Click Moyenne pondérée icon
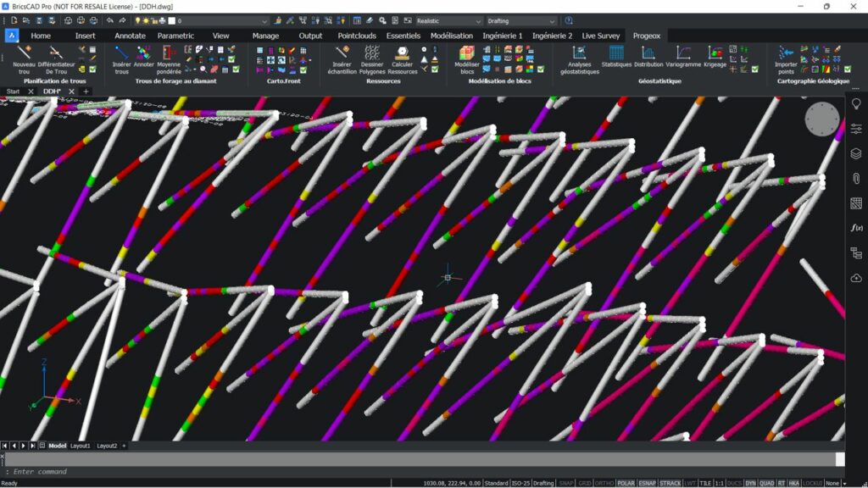 169,60
